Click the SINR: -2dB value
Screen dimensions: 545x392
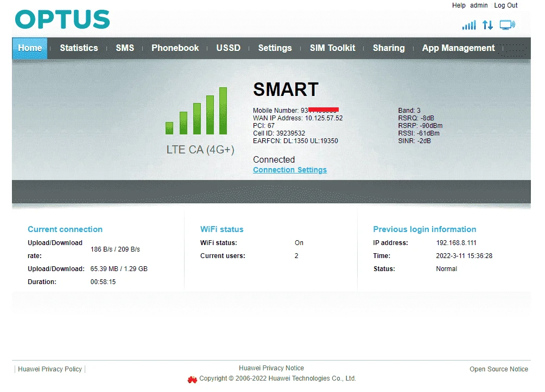(x=414, y=141)
